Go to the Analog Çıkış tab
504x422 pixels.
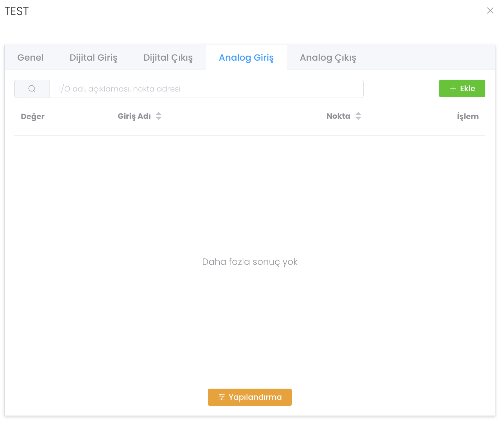pyautogui.click(x=328, y=58)
